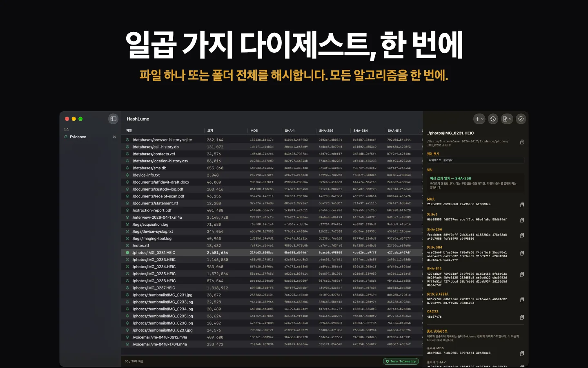Viewport: 588px width, 368px height.
Task: Sort by the SHA-256 column header
Action: click(x=326, y=131)
